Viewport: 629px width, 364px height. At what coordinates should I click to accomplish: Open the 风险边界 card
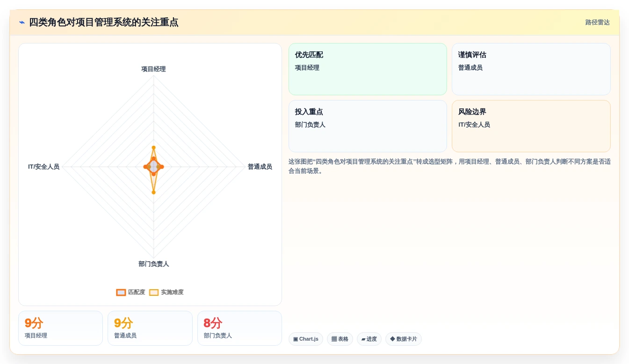531,126
